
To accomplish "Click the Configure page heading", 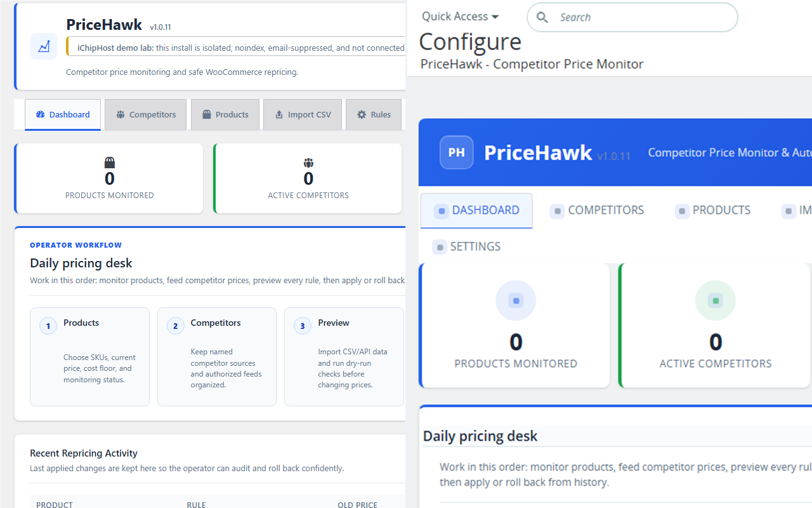I will [470, 42].
